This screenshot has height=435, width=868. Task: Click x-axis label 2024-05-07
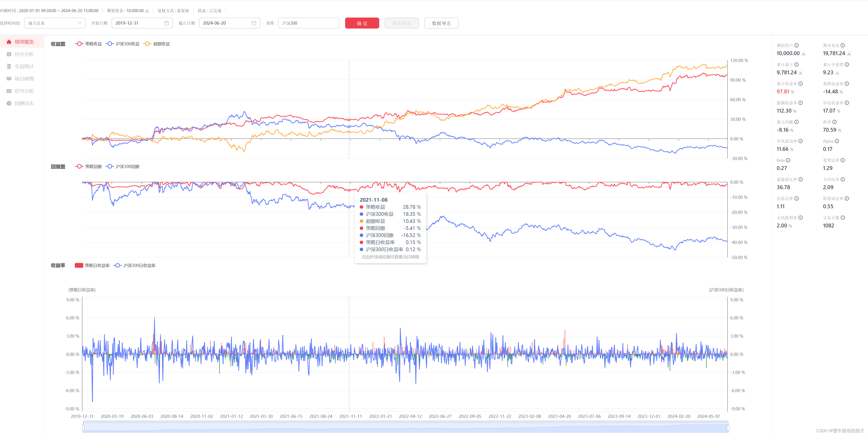tap(708, 416)
